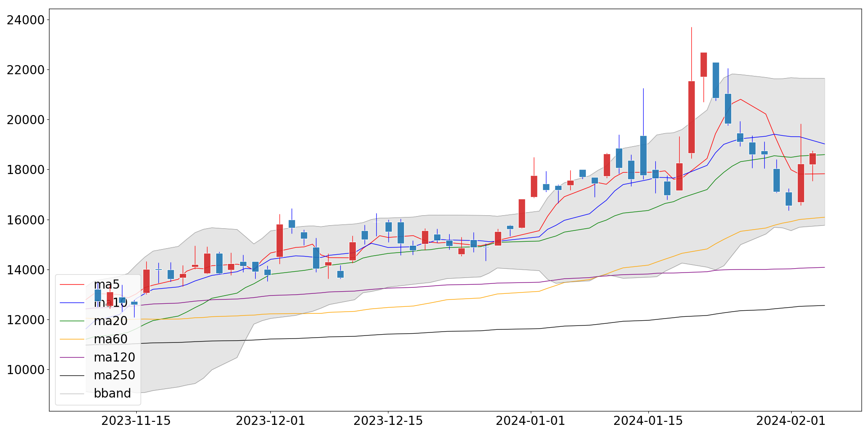Image resolution: width=868 pixels, height=434 pixels.
Task: Click the 24000 y-axis label
Action: [26, 20]
